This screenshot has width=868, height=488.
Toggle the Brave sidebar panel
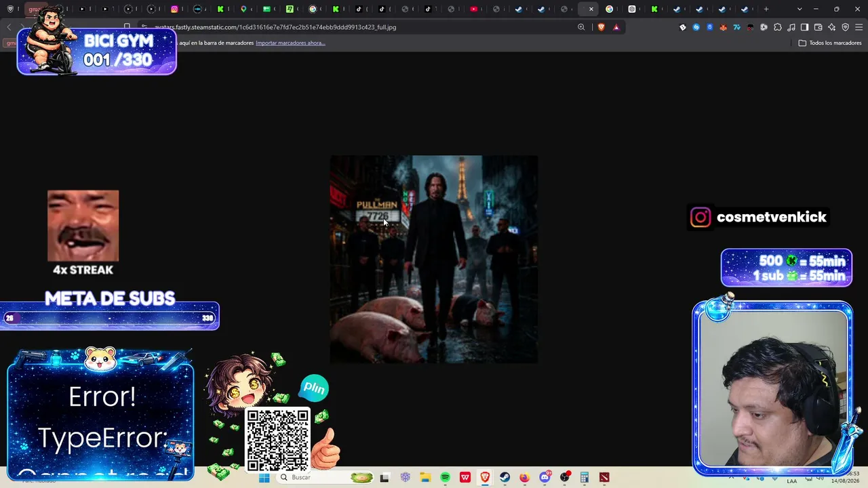click(804, 27)
